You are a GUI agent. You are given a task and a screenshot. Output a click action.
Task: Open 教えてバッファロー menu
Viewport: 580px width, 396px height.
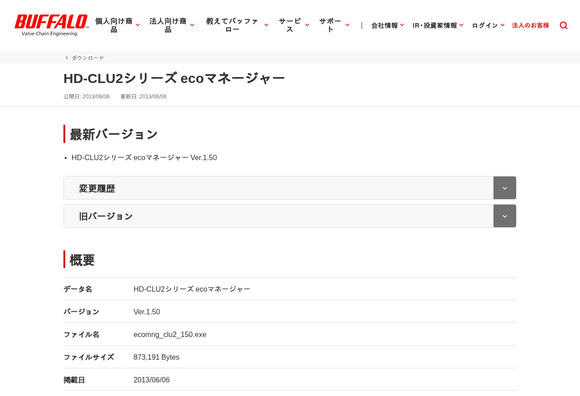pos(237,25)
